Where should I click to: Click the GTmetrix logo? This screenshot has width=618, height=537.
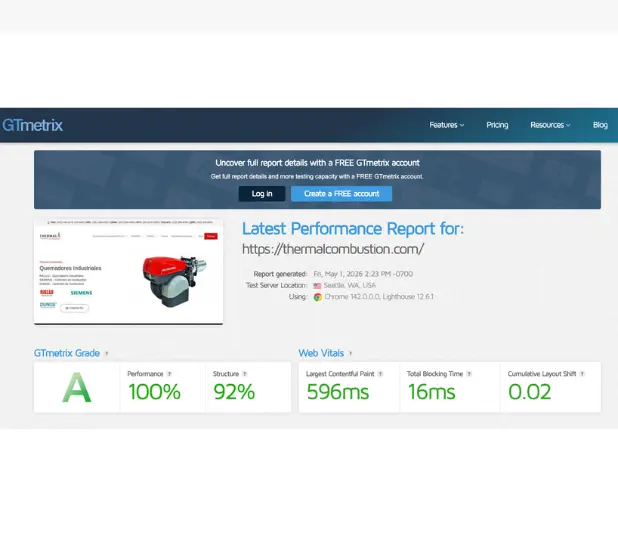coord(32,125)
